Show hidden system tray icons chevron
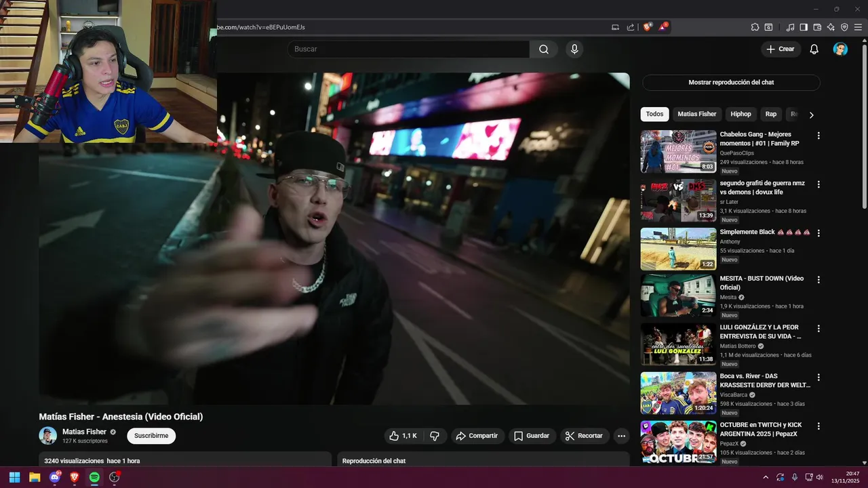The image size is (868, 488). (766, 477)
